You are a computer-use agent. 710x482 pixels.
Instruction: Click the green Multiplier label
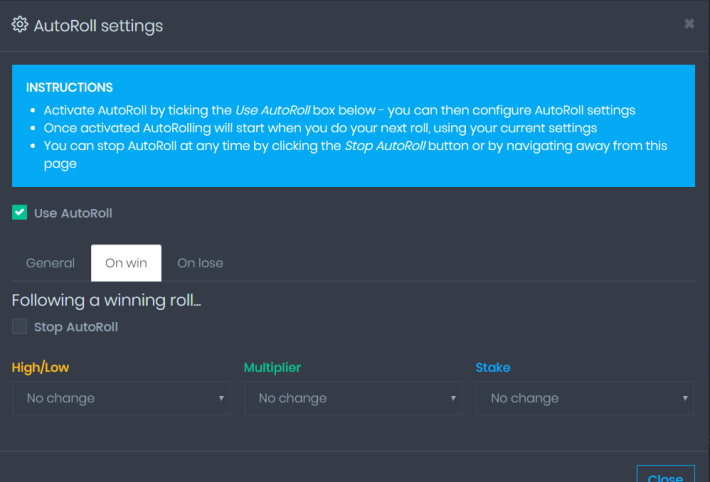pos(273,367)
